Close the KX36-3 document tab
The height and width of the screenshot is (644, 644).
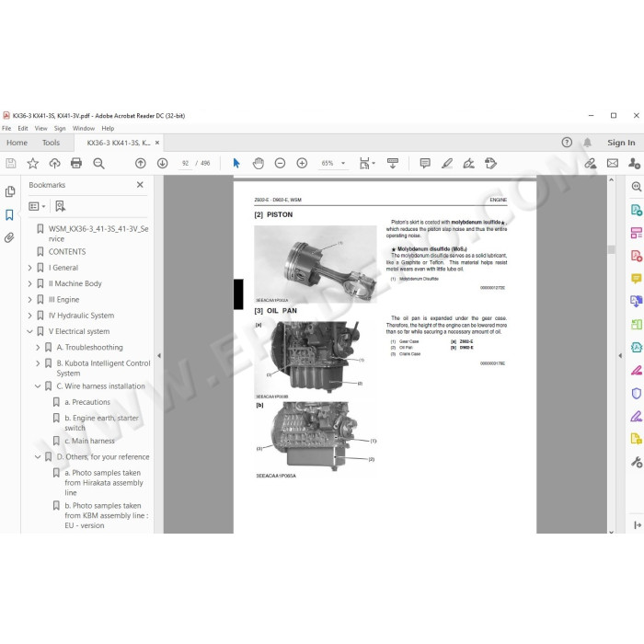[157, 143]
